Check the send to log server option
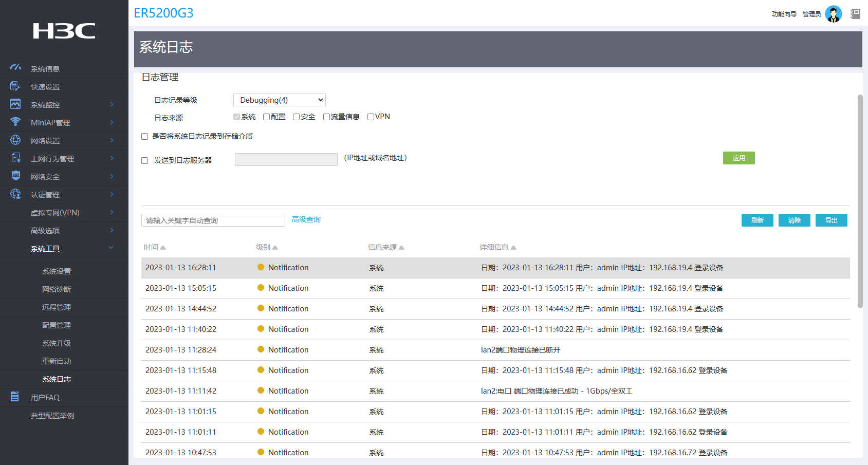The width and height of the screenshot is (868, 465). 145,161
